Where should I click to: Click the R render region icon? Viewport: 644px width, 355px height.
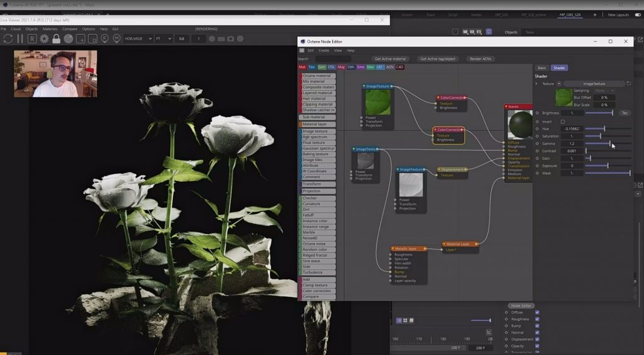pyautogui.click(x=32, y=38)
